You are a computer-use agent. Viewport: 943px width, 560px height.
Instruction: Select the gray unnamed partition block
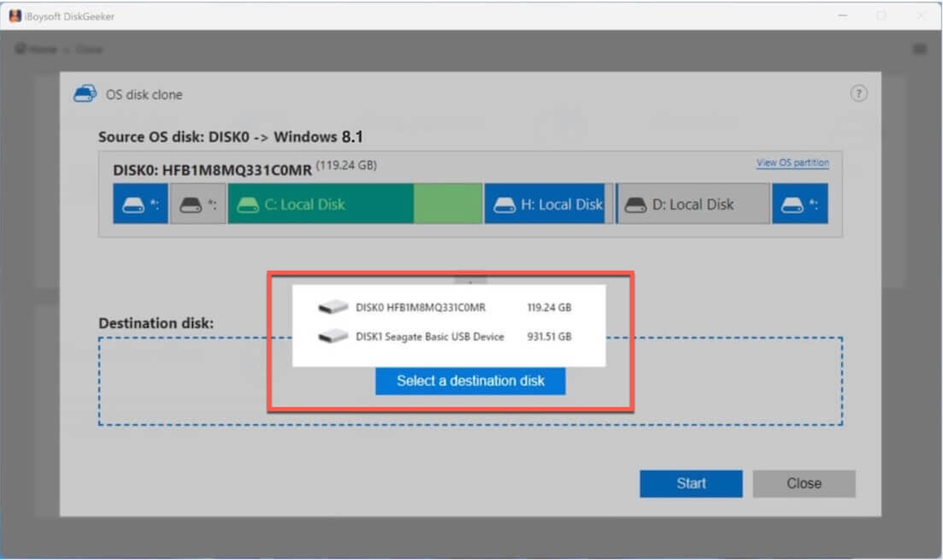197,204
